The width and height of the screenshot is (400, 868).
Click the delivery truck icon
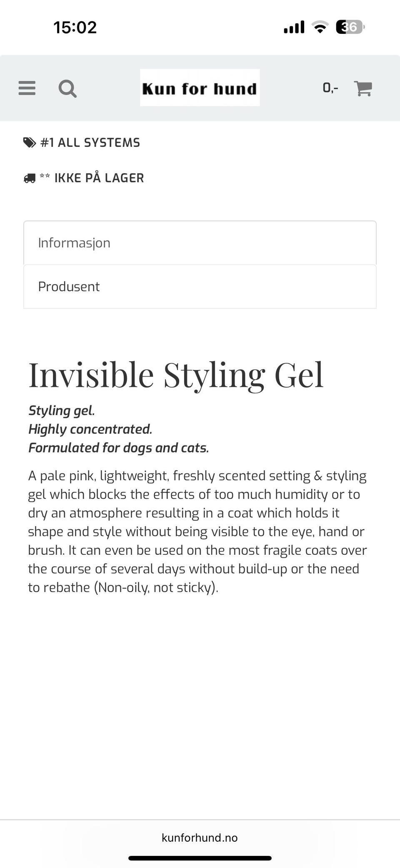[29, 179]
